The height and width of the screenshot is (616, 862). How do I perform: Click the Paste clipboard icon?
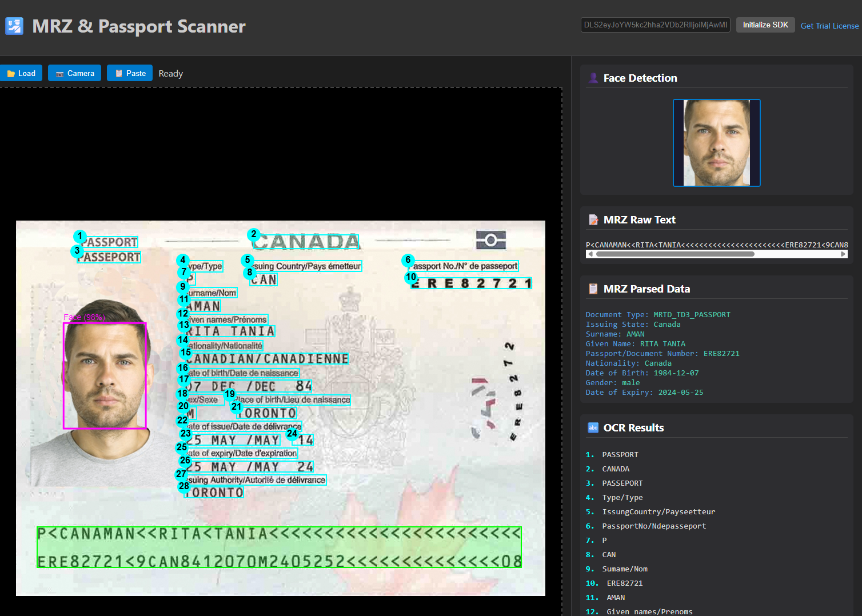tap(118, 73)
